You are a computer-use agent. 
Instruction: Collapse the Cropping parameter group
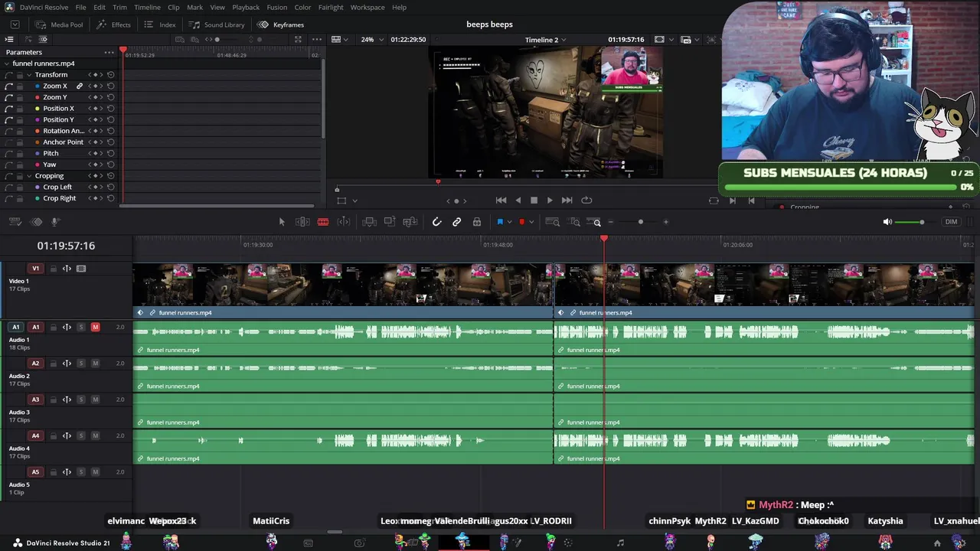28,176
